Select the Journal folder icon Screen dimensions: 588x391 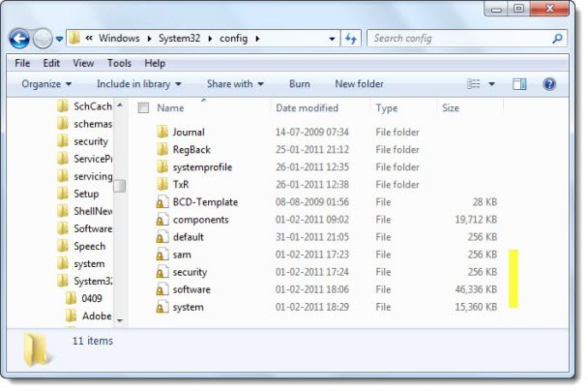point(163,132)
